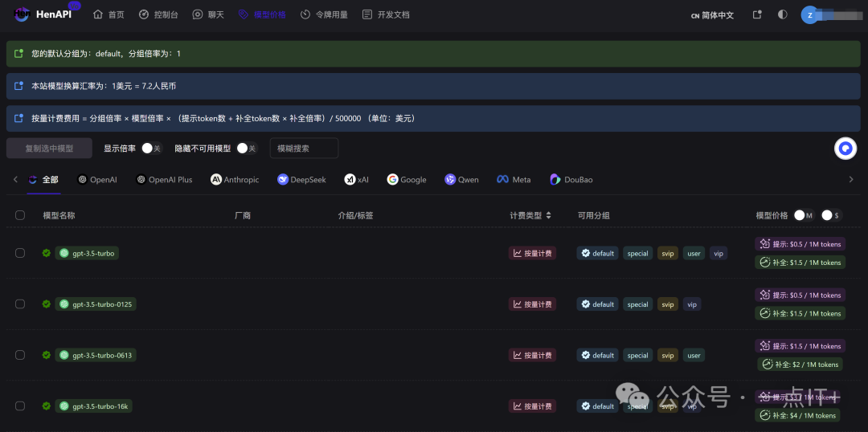868x432 pixels.
Task: Click the DeepSeek tab logo icon
Action: click(283, 179)
